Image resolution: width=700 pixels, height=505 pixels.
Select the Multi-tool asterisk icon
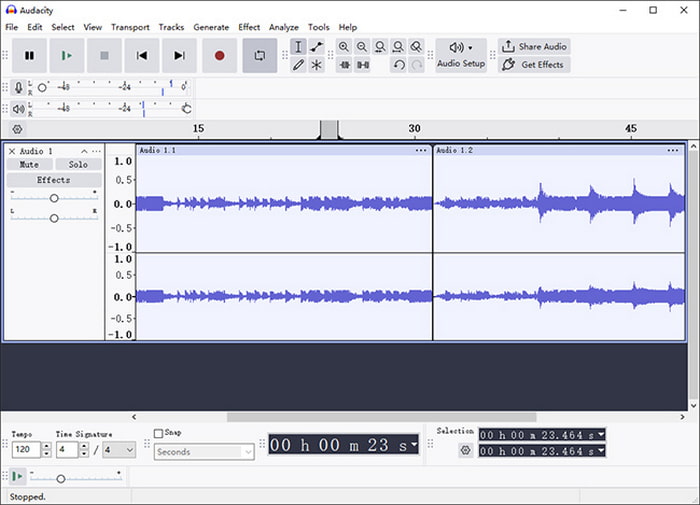click(x=317, y=65)
